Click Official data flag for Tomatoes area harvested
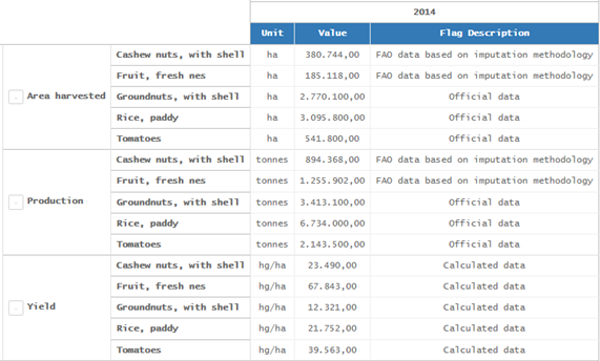 coord(484,139)
